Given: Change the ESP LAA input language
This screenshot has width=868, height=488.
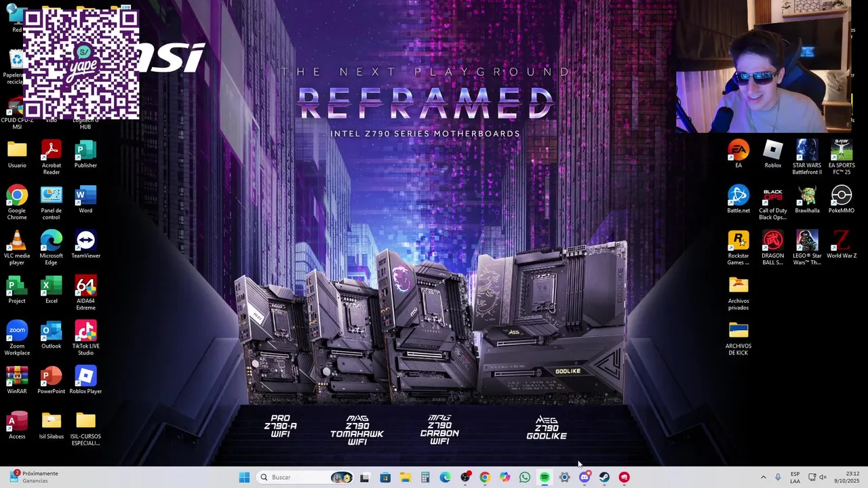Looking at the screenshot, I should 795,477.
